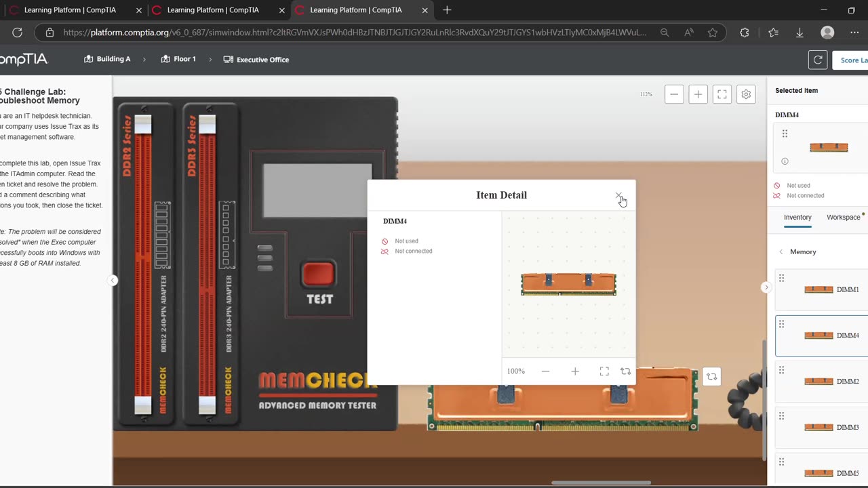The width and height of the screenshot is (868, 488).
Task: Zoom out the workspace view
Action: (x=674, y=95)
